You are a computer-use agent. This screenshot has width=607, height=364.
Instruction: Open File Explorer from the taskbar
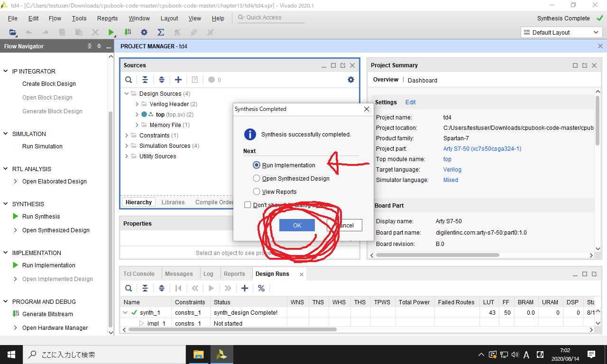(x=198, y=354)
